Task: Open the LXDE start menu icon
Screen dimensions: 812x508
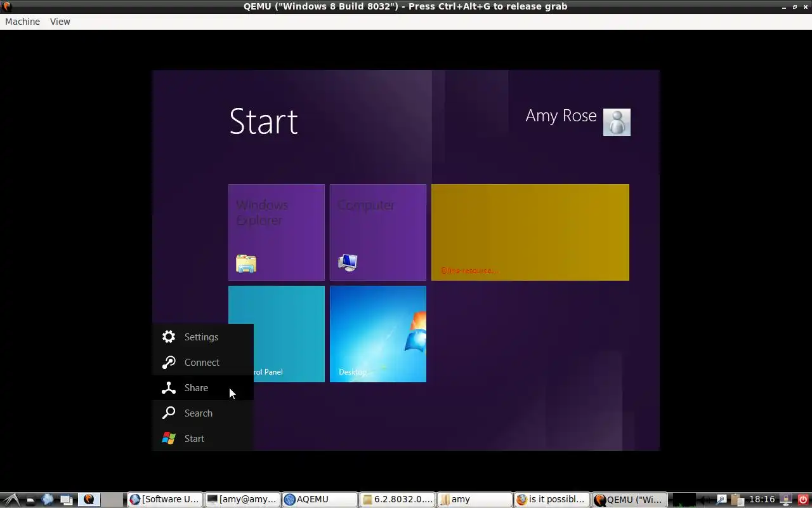Action: coord(11,500)
